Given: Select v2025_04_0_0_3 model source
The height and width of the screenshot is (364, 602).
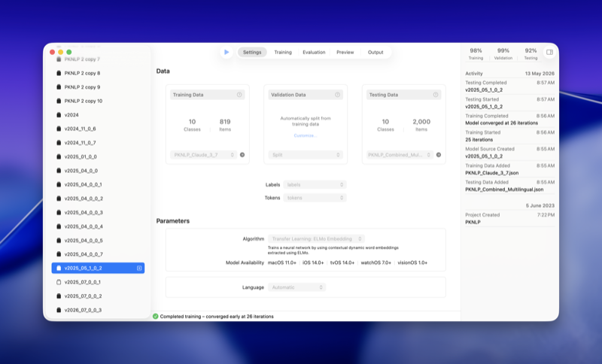Looking at the screenshot, I should pyautogui.click(x=98, y=213).
